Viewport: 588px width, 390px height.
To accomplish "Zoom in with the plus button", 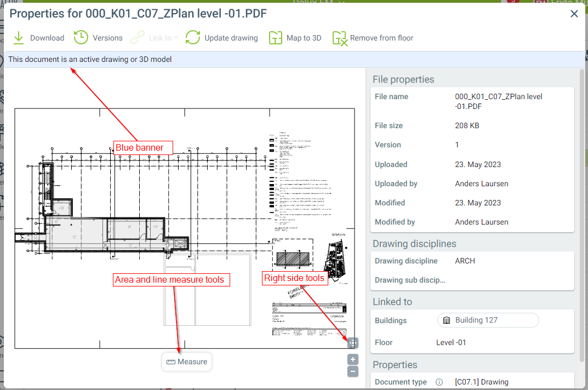I will (x=353, y=359).
